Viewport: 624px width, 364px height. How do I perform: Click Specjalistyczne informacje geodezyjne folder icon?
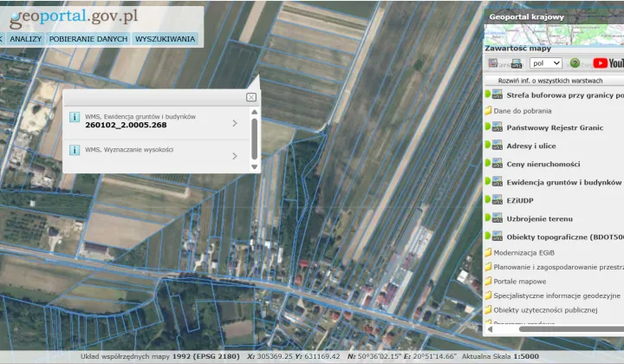coord(488,296)
